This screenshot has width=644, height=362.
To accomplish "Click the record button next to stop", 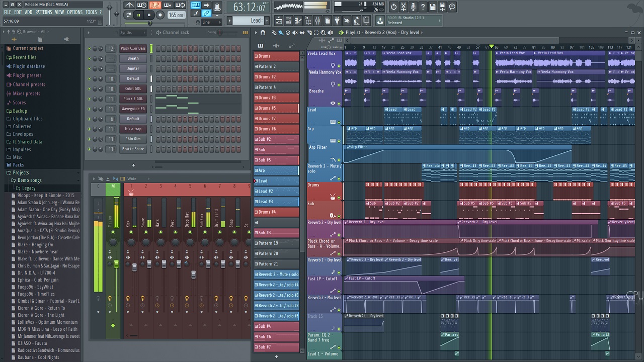I will (160, 15).
